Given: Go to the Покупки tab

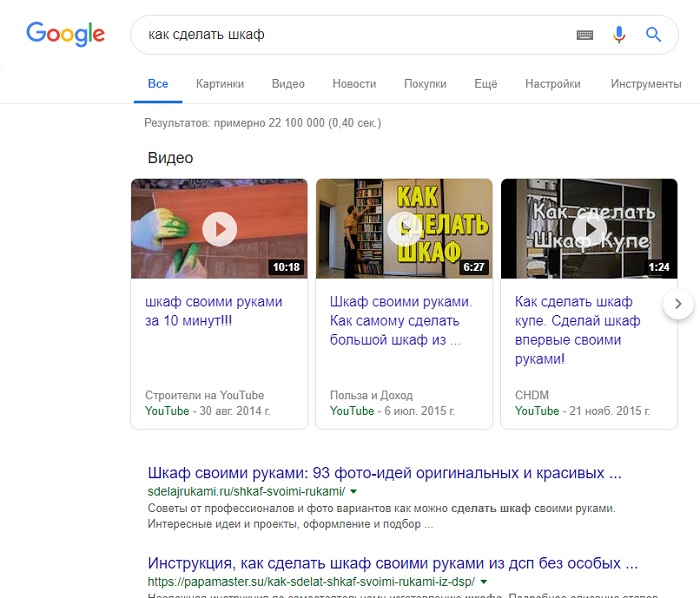Looking at the screenshot, I should [425, 84].
